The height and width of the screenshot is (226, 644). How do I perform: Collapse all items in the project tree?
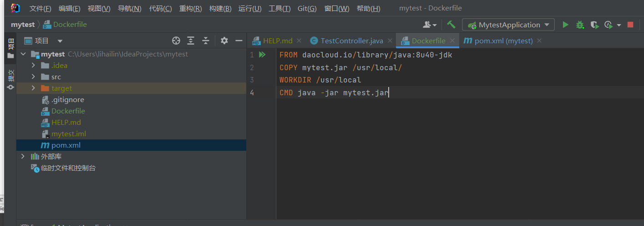[206, 41]
